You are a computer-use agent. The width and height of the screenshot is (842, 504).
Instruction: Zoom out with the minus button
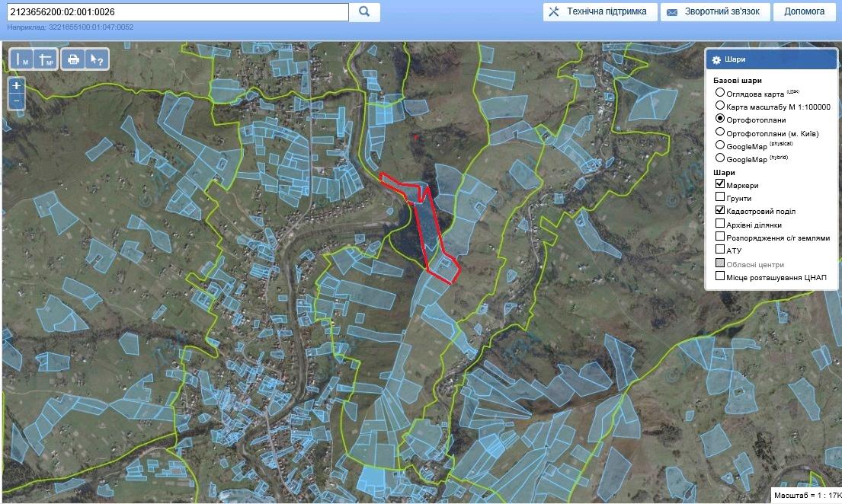[16, 101]
